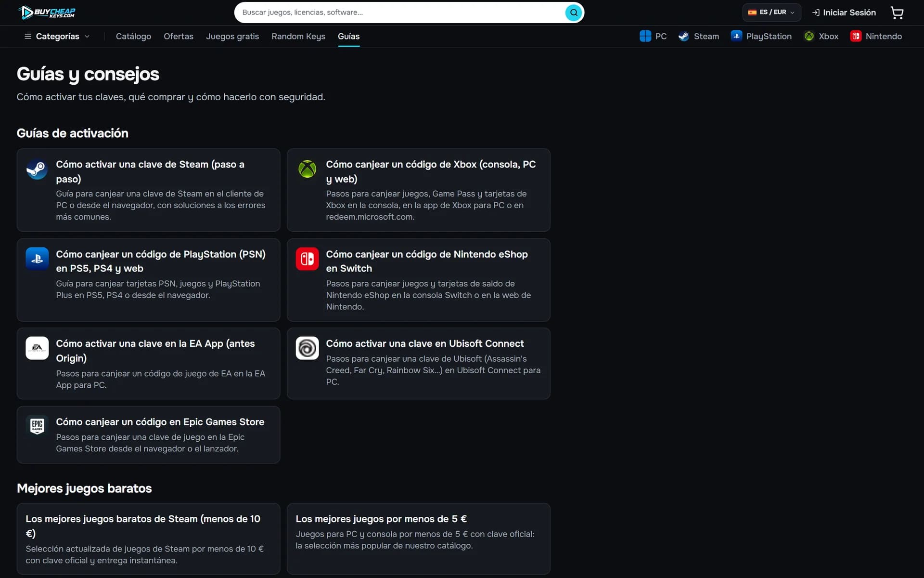
Task: Open the PlayStation PSN redemption guide title
Action: [161, 261]
